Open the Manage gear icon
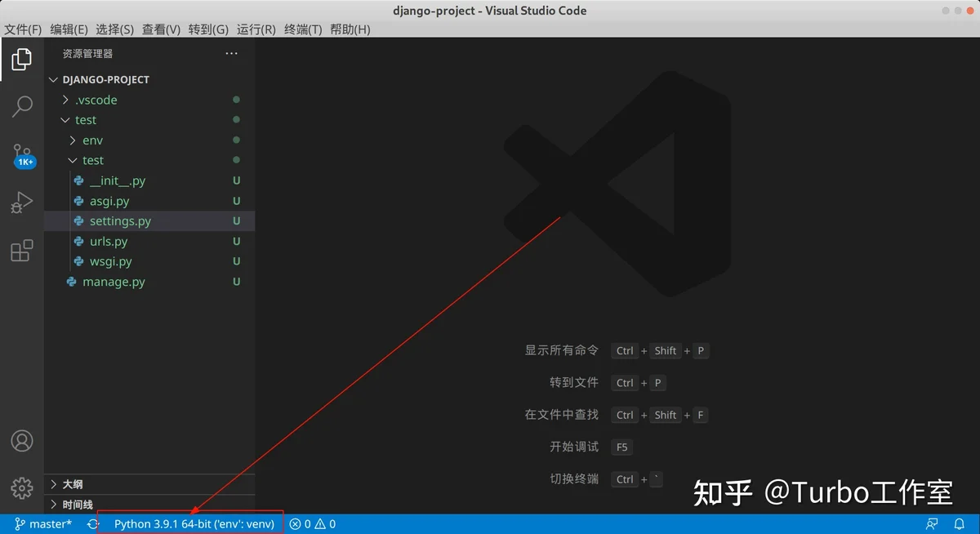980x534 pixels. coord(22,488)
